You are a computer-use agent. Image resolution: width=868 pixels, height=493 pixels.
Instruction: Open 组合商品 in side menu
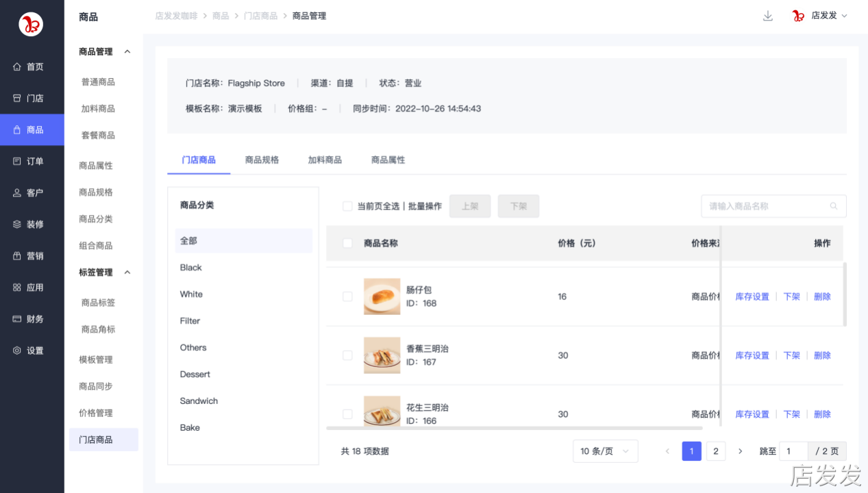tap(96, 245)
